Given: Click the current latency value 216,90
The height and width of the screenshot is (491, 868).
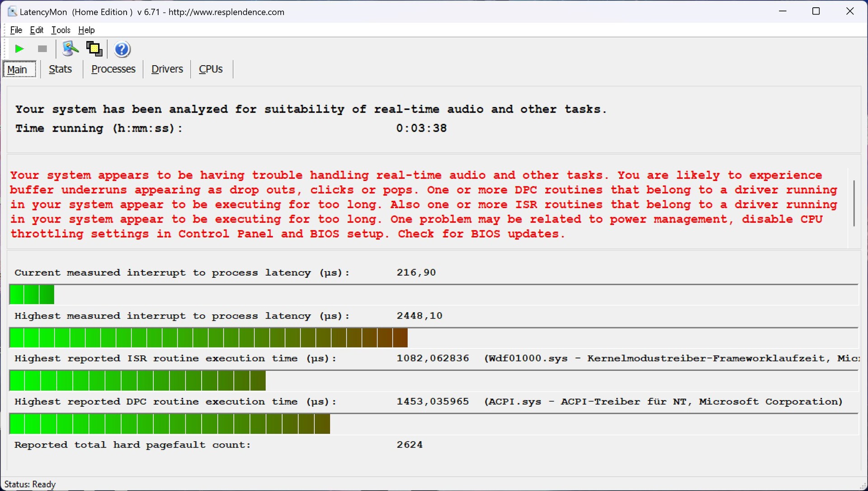Looking at the screenshot, I should (x=416, y=273).
